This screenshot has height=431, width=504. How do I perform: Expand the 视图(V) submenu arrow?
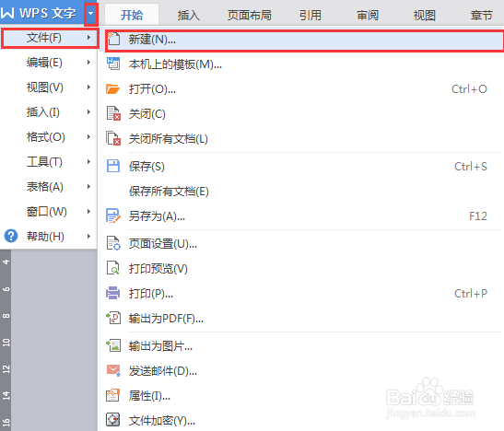pos(88,87)
